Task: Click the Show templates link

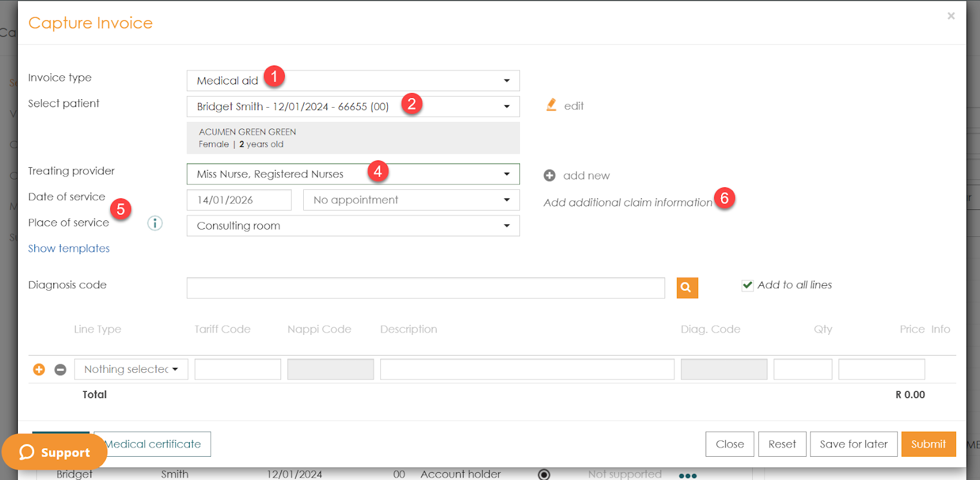Action: click(x=69, y=249)
